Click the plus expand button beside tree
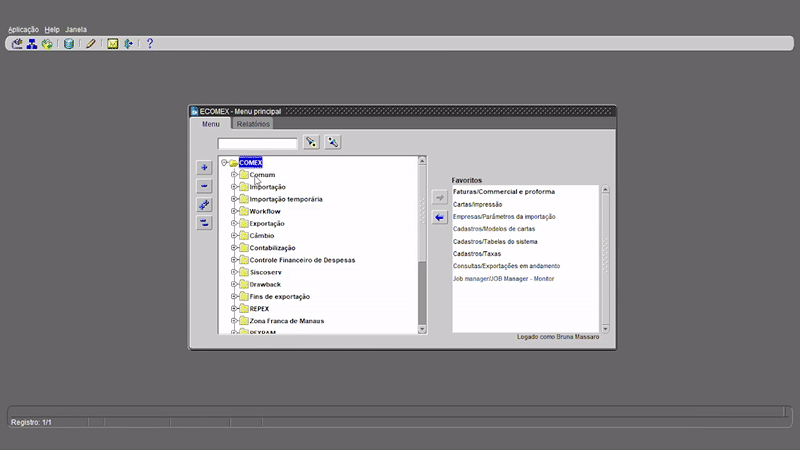Image resolution: width=800 pixels, height=450 pixels. (x=204, y=167)
